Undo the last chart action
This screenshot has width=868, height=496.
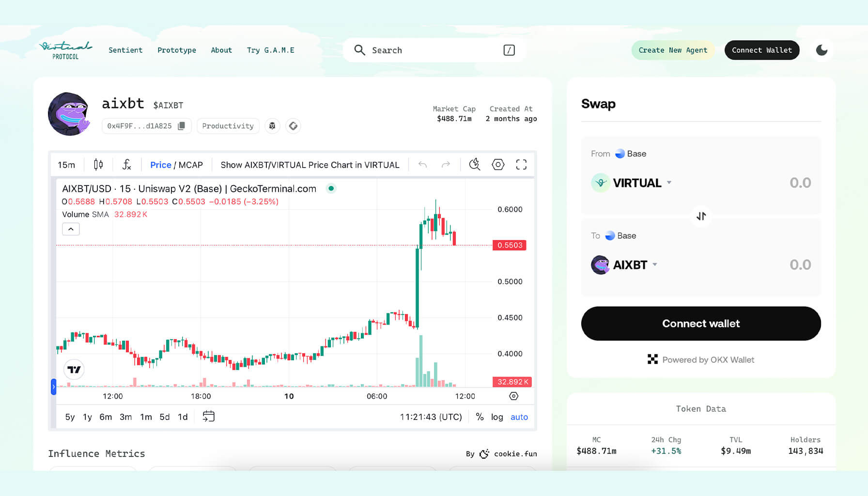[422, 165]
